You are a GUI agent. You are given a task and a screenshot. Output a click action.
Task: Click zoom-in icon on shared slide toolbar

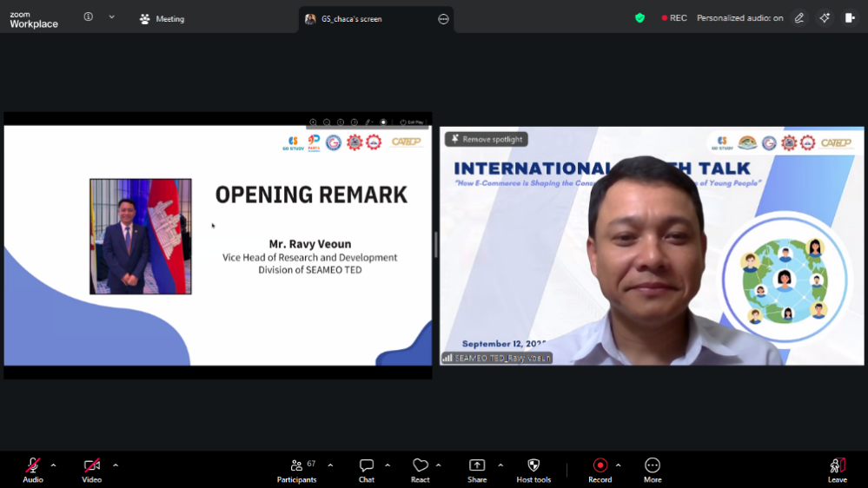[314, 122]
